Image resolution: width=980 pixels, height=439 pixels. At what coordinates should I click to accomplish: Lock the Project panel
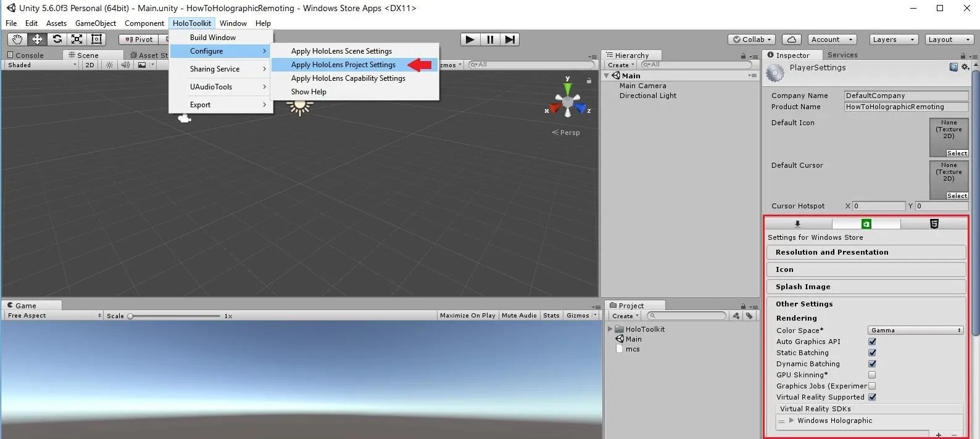coord(743,306)
